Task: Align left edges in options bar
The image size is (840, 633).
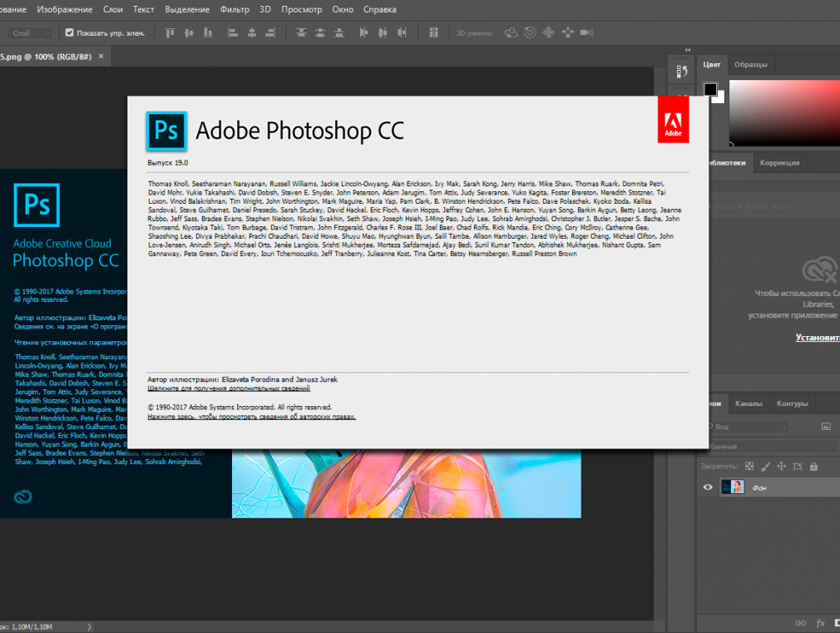Action: tap(233, 32)
